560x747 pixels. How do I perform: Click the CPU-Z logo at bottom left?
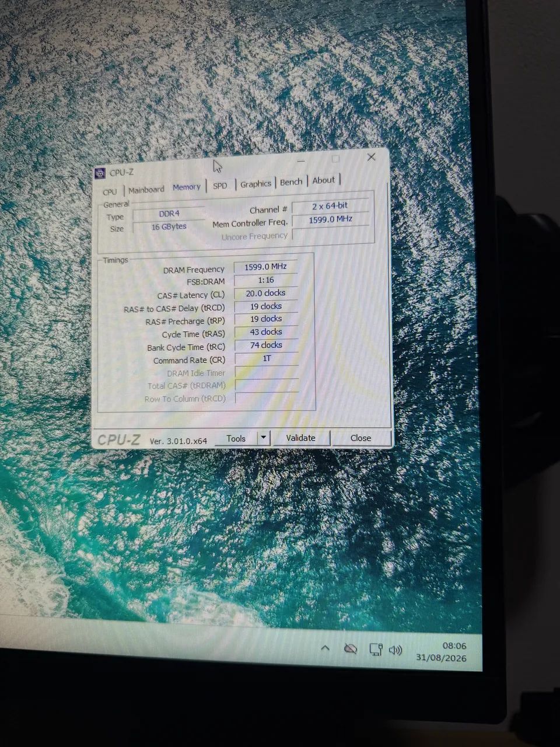pyautogui.click(x=119, y=440)
